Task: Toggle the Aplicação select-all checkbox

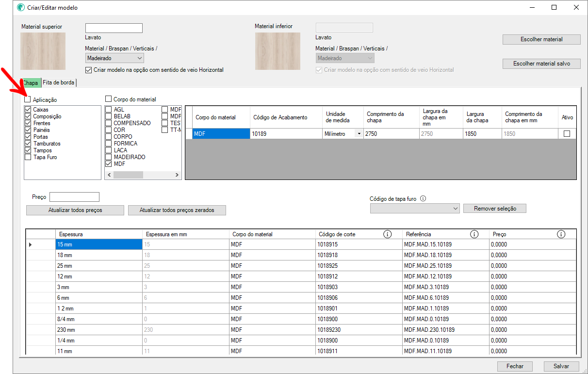Action: pyautogui.click(x=28, y=99)
